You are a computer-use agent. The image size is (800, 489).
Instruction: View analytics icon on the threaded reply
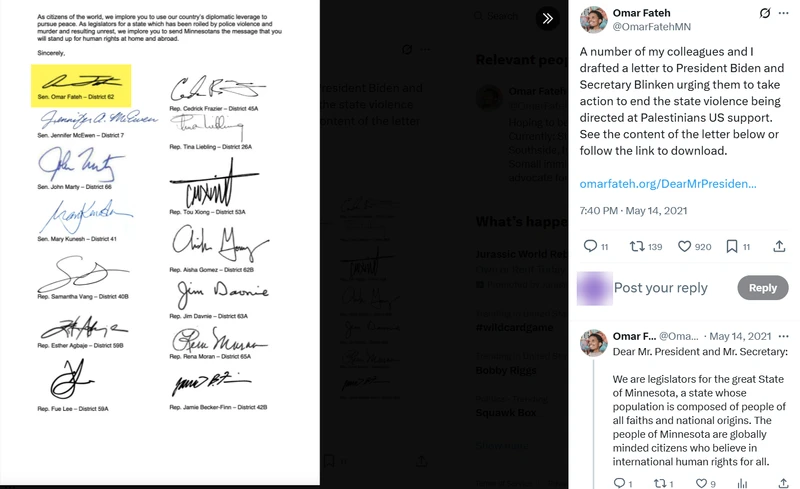click(x=742, y=483)
